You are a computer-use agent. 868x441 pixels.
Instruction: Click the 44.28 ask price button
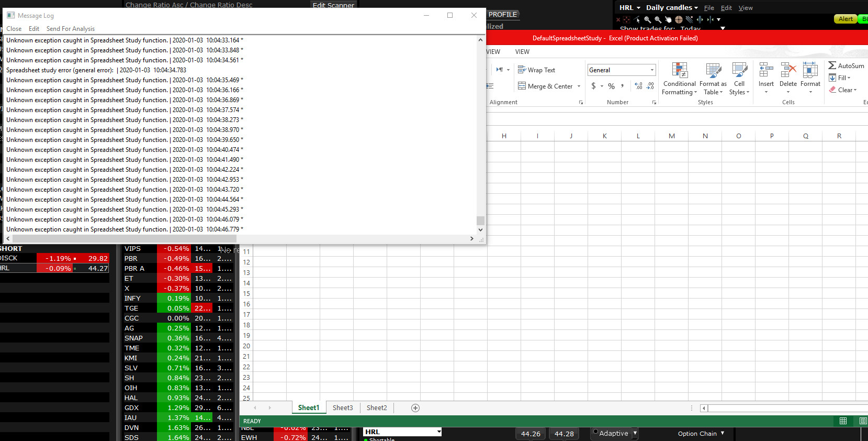pyautogui.click(x=564, y=434)
